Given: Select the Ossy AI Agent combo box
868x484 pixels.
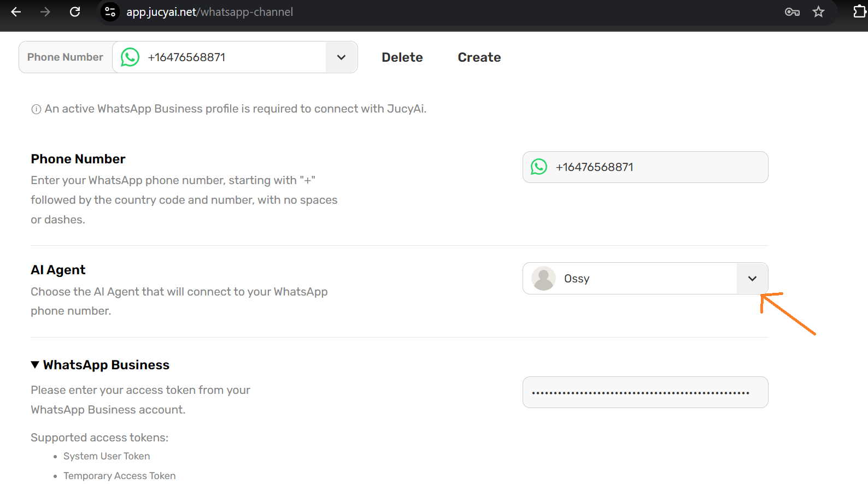Looking at the screenshot, I should tap(645, 279).
